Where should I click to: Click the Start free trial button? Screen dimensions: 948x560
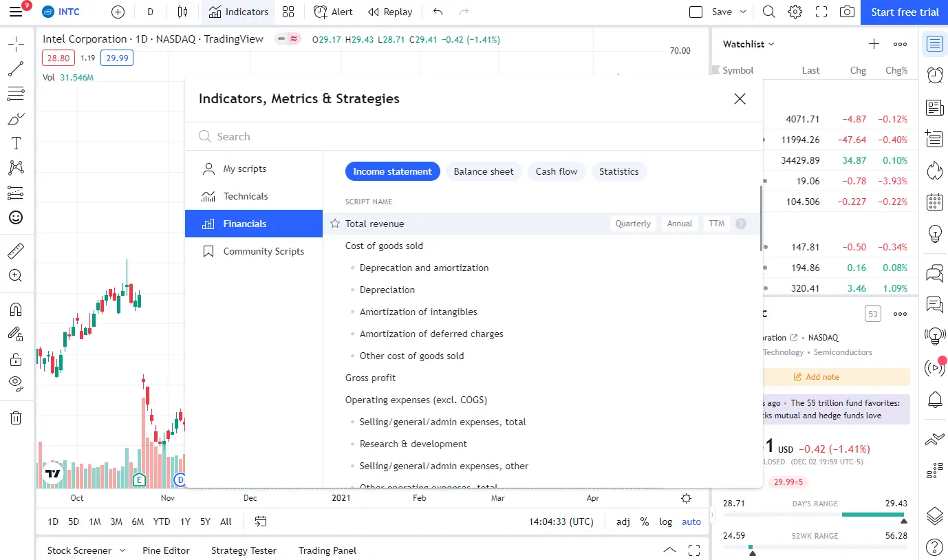(903, 12)
